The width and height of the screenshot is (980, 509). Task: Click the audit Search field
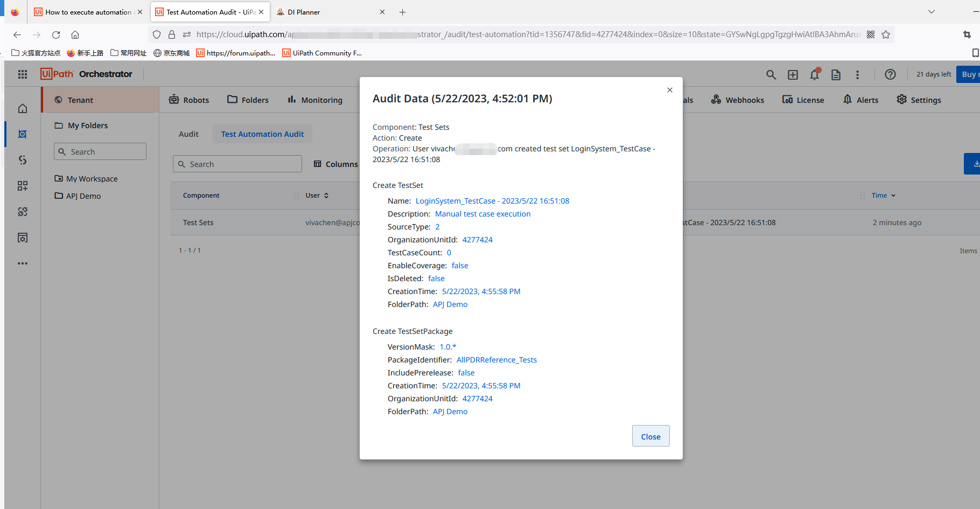click(237, 164)
